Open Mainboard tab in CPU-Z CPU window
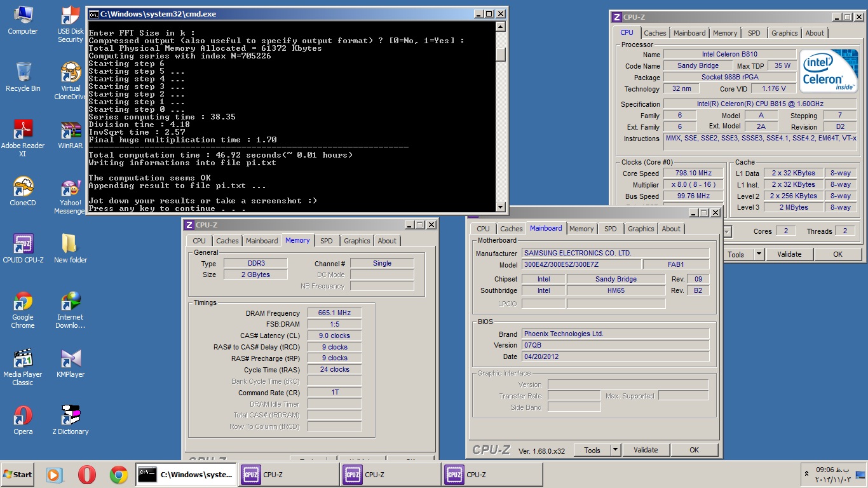 pyautogui.click(x=689, y=33)
